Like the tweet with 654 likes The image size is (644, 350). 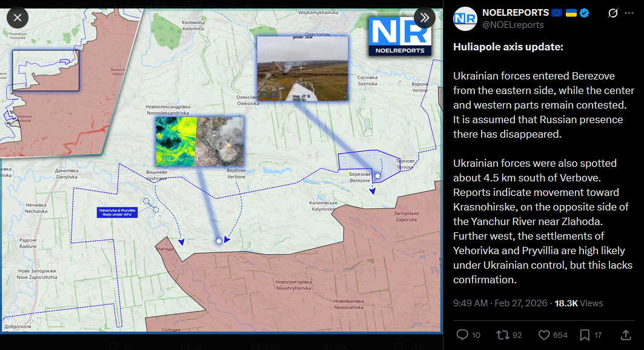point(544,335)
